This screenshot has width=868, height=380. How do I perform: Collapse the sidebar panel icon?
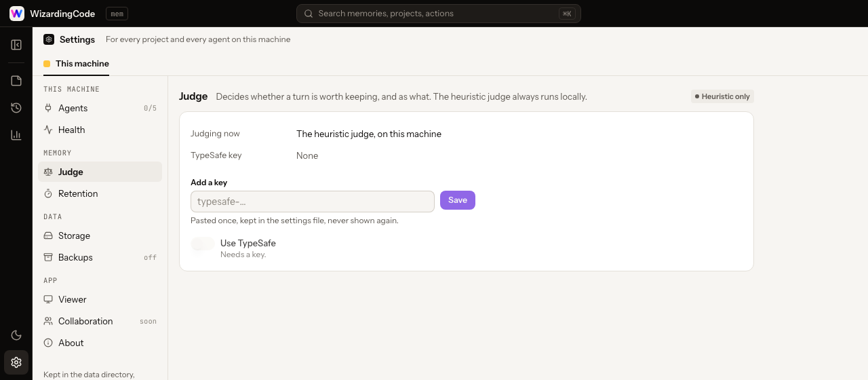pyautogui.click(x=16, y=45)
